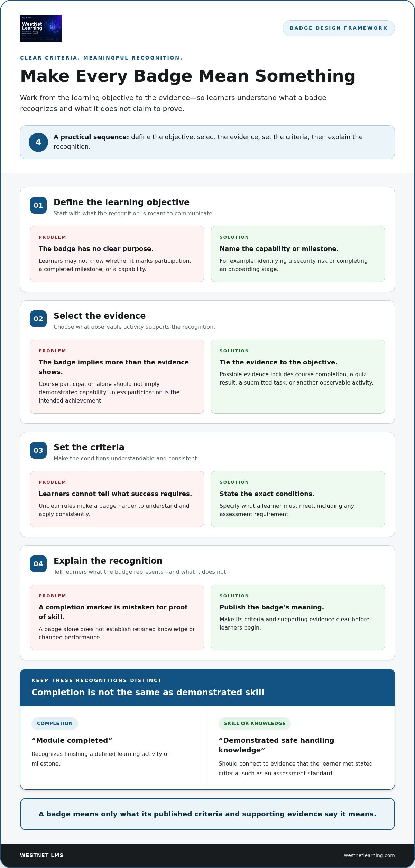Open the westnetlearning.com footer link

point(369,855)
